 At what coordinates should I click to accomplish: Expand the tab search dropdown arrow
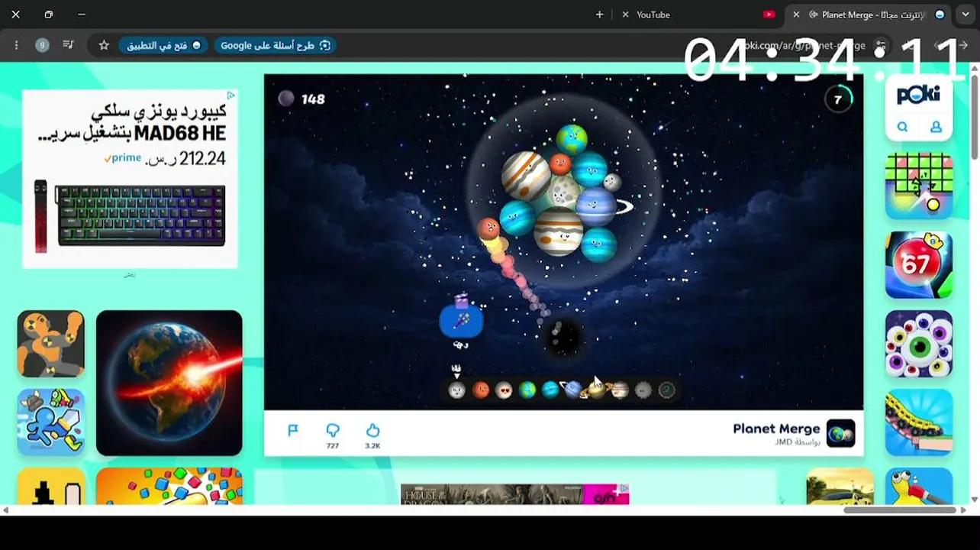965,15
